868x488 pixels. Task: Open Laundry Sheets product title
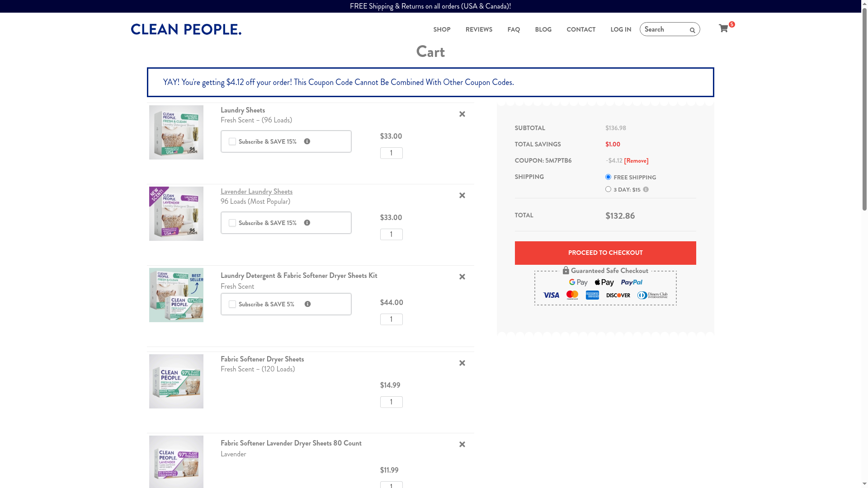pos(243,110)
